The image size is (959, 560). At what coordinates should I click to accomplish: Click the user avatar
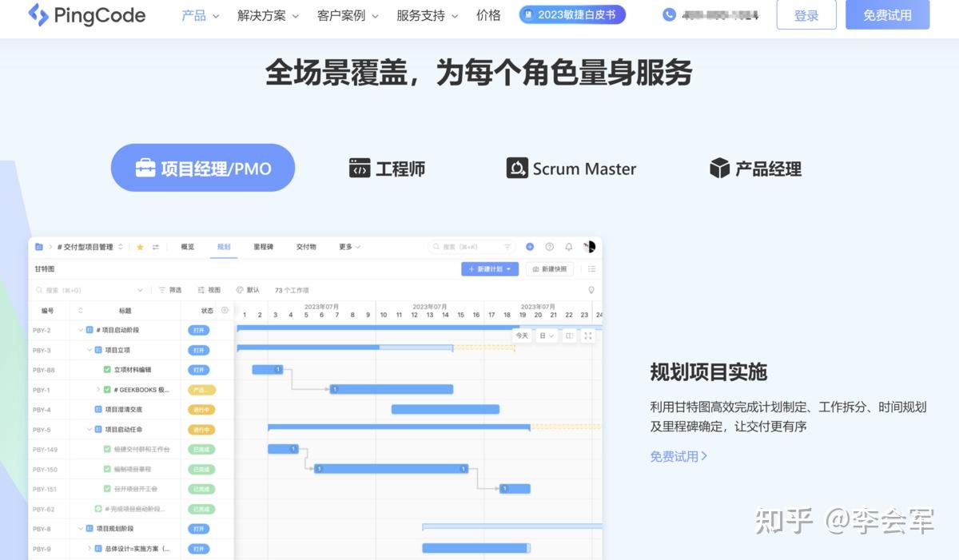click(x=590, y=247)
